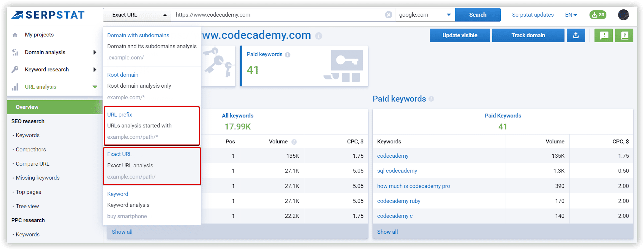
Task: Click the Paid Keywords table heading
Action: coord(503,116)
